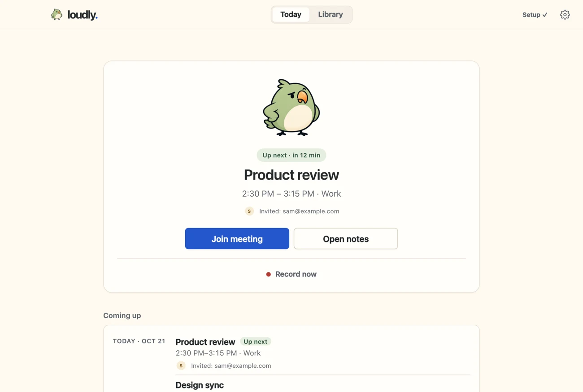Click the loudly. wordmark

point(83,15)
